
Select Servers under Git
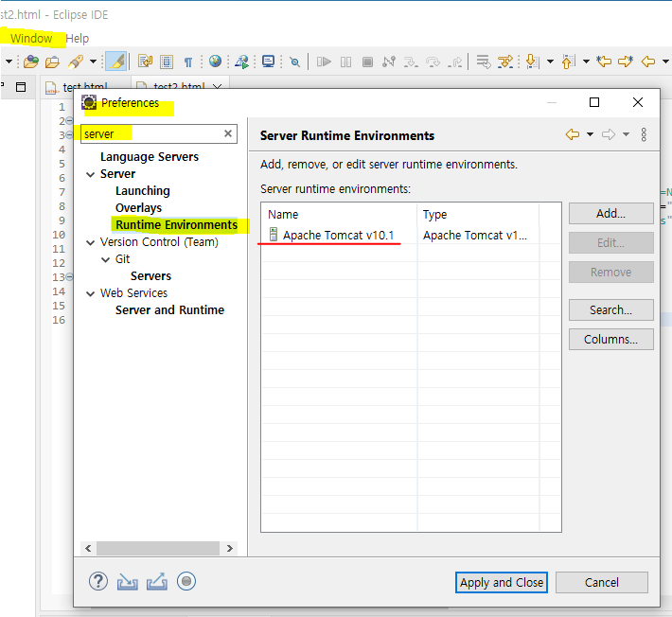click(150, 276)
